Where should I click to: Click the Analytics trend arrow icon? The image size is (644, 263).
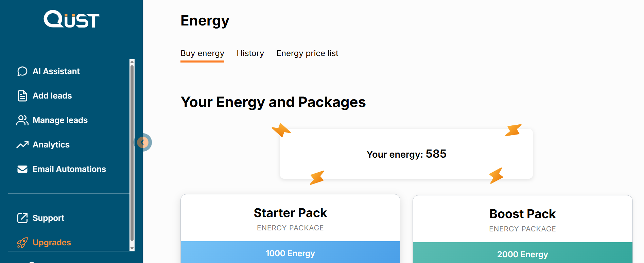pos(22,145)
